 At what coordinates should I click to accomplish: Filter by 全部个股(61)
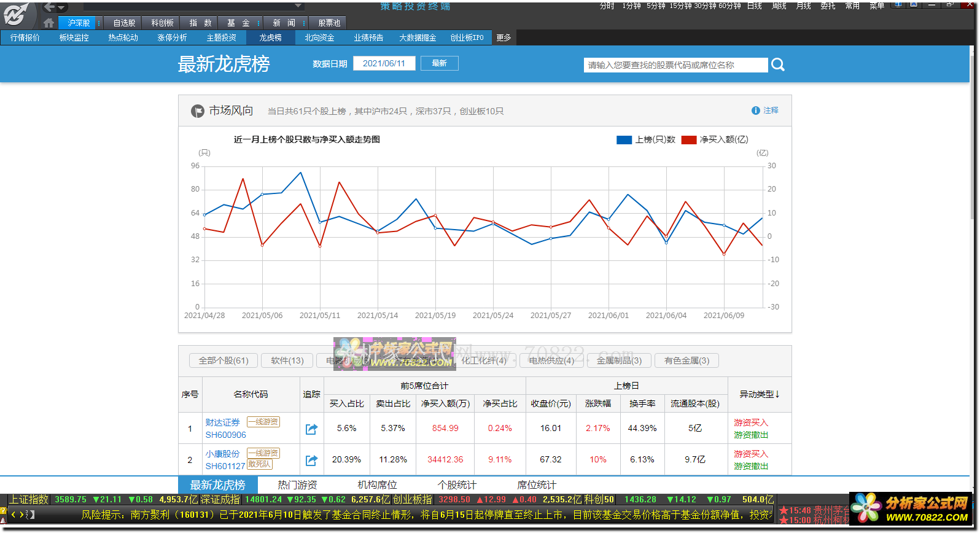224,360
